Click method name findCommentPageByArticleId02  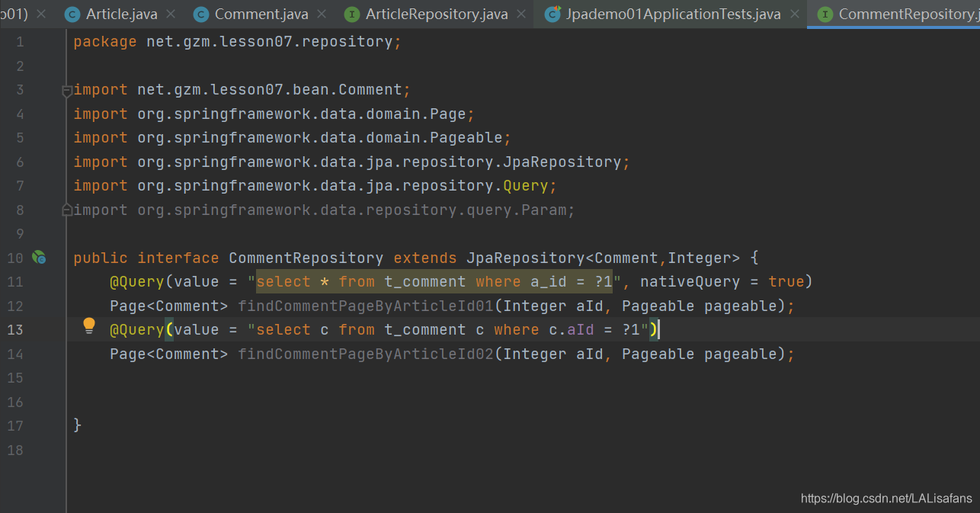tap(366, 354)
